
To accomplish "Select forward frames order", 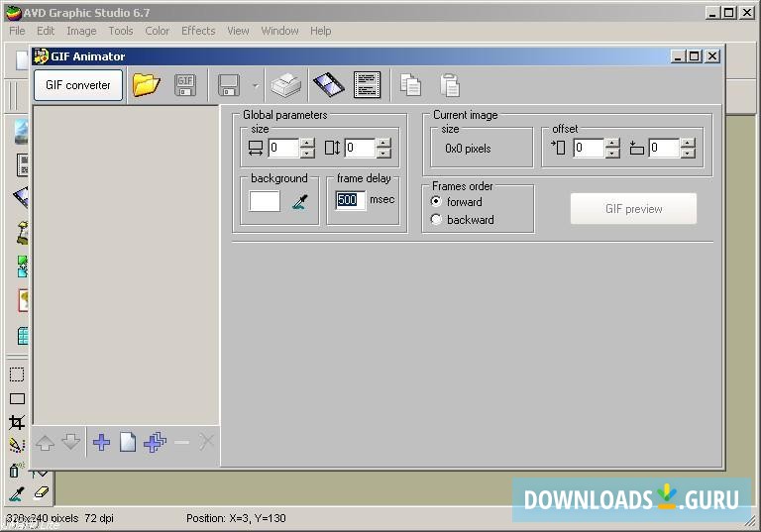I will coord(456,201).
